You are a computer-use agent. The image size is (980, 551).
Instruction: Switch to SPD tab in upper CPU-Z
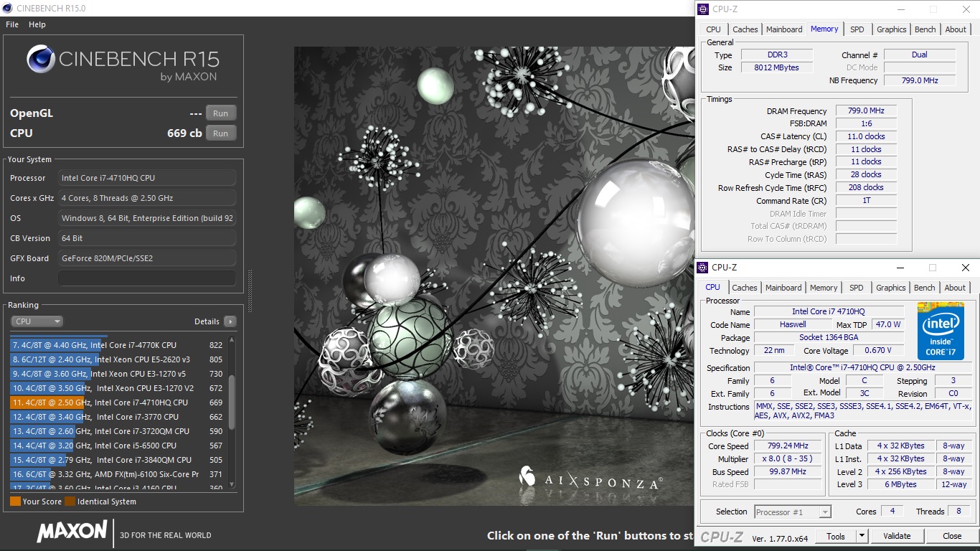coord(857,29)
